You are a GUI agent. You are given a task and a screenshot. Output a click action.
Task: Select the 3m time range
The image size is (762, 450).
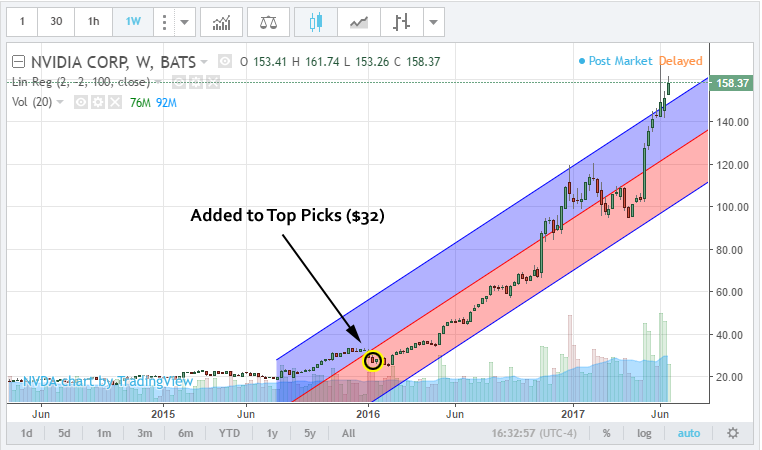[x=144, y=433]
